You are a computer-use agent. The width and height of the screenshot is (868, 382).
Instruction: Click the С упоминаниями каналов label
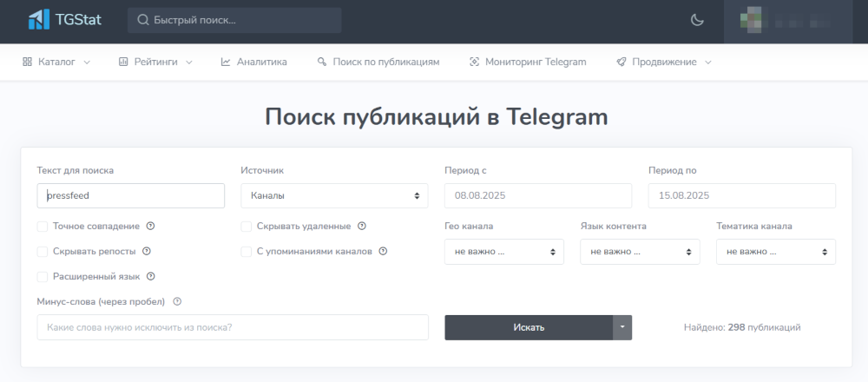(314, 252)
